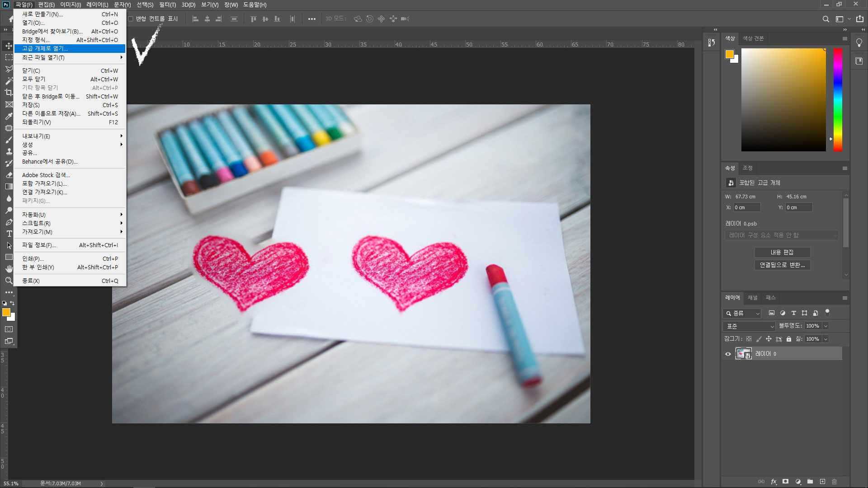Screen dimensions: 868x488
Task: Select the Crop tool
Action: (9, 93)
